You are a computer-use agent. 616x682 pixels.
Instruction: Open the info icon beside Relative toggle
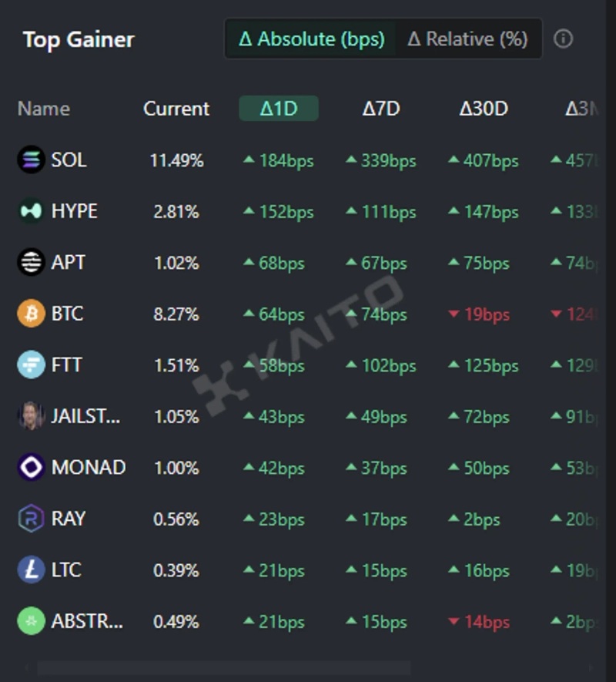click(564, 39)
